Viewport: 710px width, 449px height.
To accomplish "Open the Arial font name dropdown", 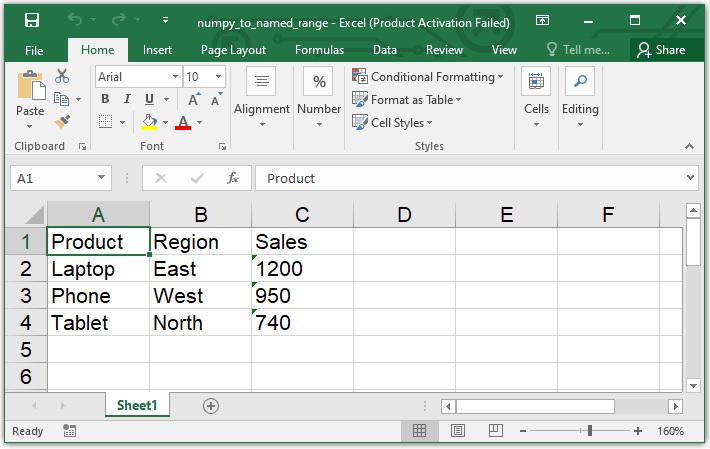I will click(175, 77).
